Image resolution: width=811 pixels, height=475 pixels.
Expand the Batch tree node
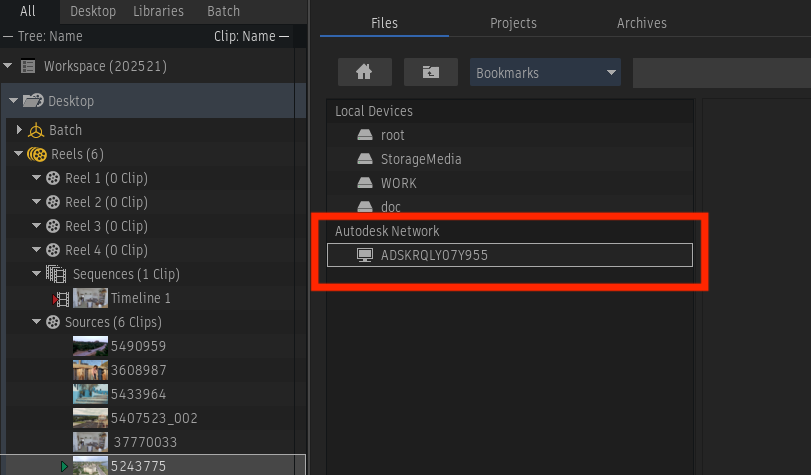19,129
